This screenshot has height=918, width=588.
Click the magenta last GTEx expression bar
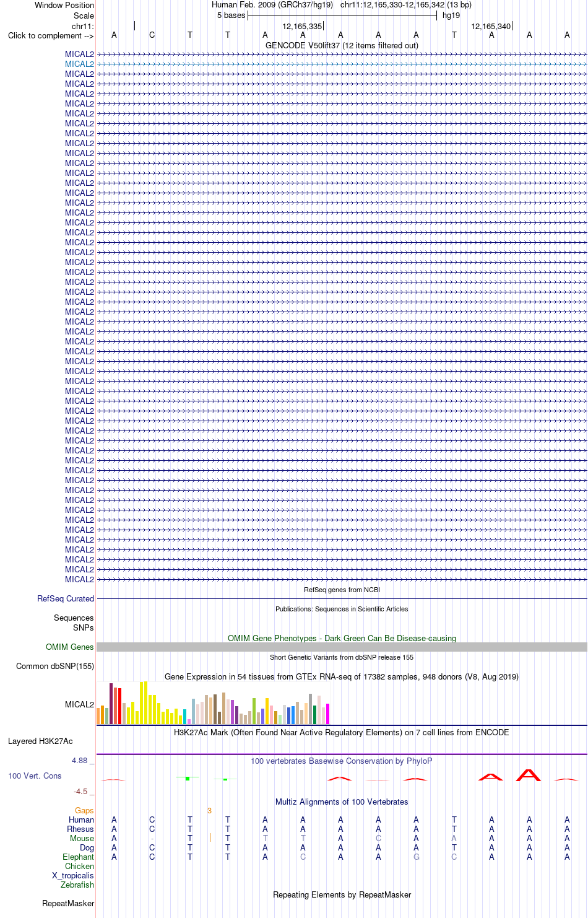tap(328, 714)
